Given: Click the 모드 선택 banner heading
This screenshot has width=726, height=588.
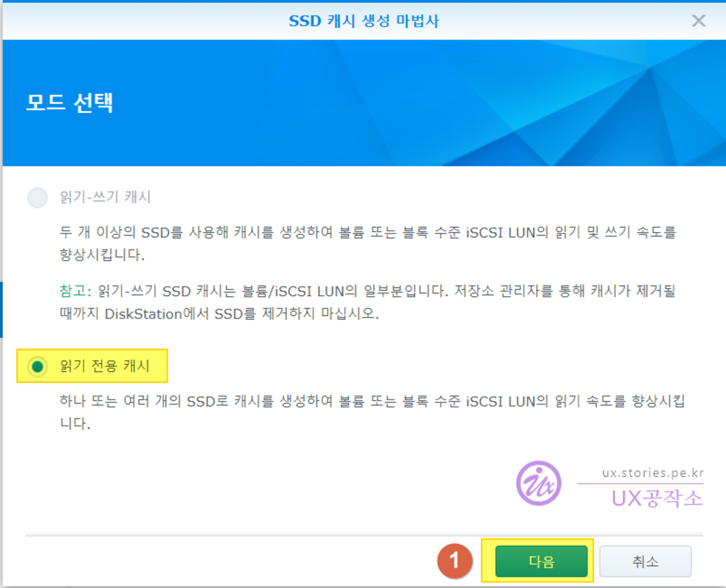Looking at the screenshot, I should pos(69,103).
